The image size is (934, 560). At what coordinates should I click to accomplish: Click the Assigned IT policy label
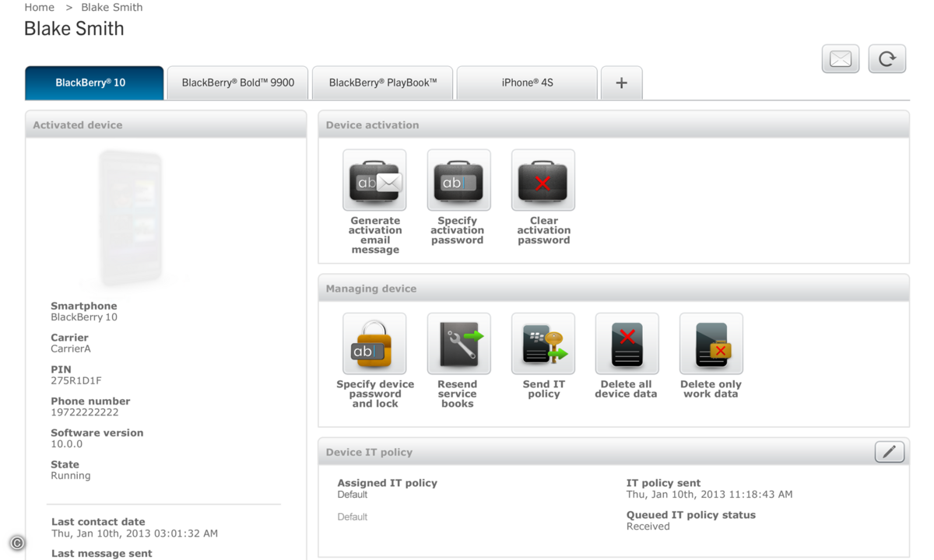[388, 483]
